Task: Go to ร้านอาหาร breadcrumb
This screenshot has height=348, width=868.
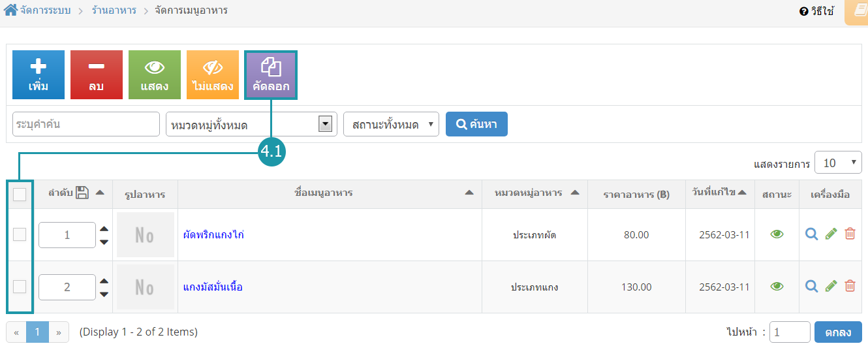Action: [114, 10]
